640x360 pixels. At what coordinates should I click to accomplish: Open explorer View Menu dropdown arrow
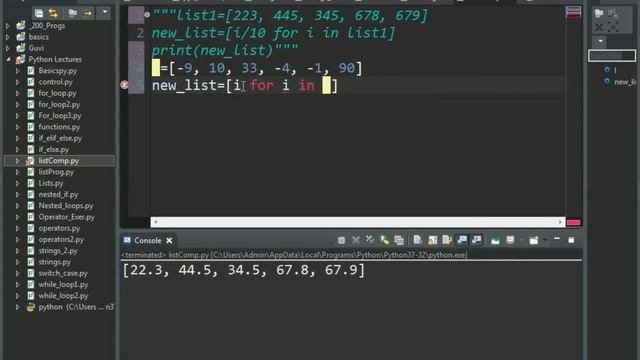(x=104, y=12)
